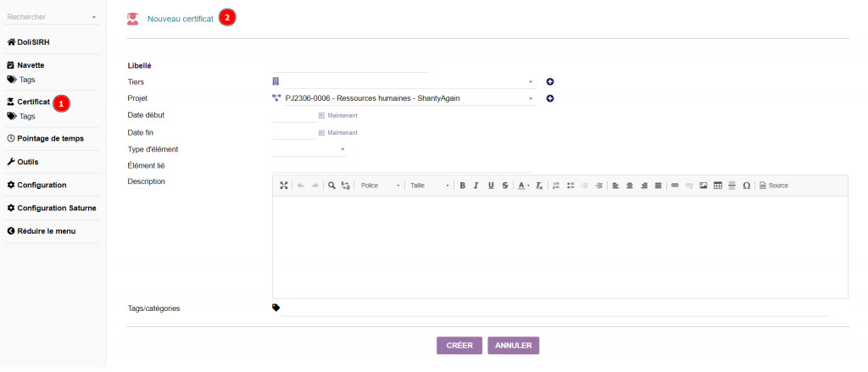Open the Outils menu
The height and width of the screenshot is (372, 868).
[23, 162]
